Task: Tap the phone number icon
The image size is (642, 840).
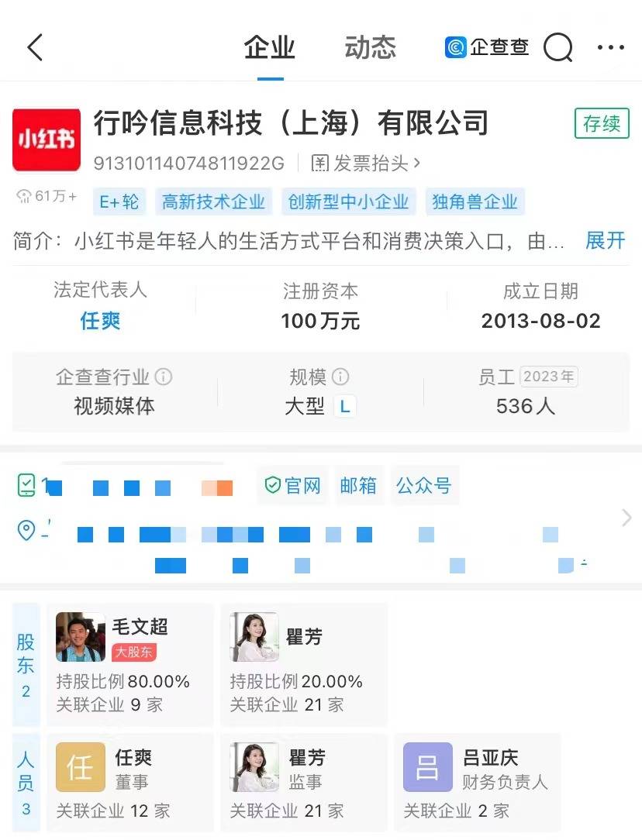Action: click(x=26, y=485)
